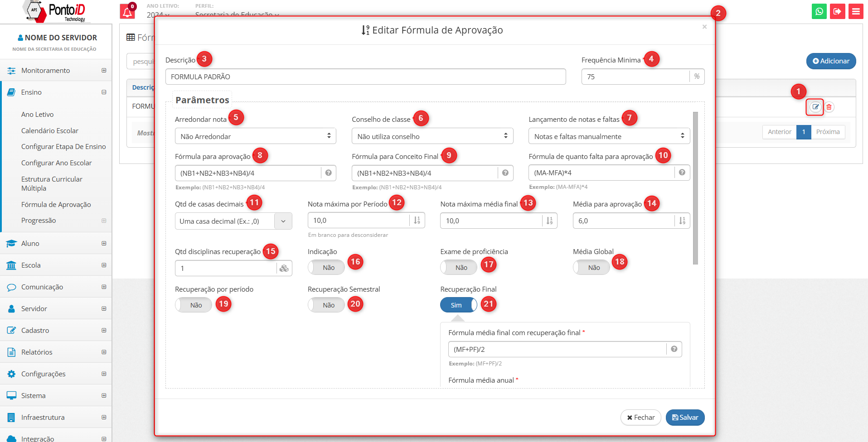This screenshot has height=442, width=868.
Task: Open the Qtd de casas decimais dropdown
Action: click(x=233, y=221)
